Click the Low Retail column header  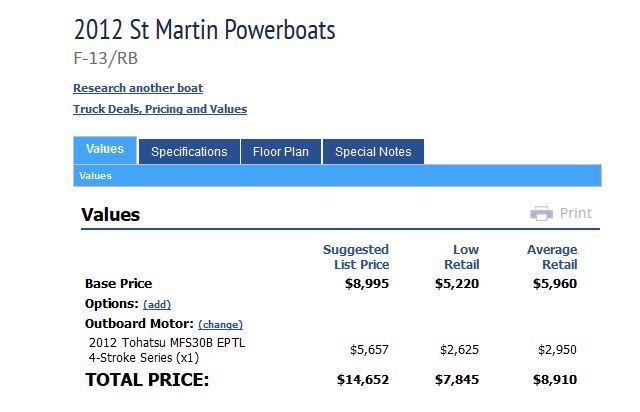click(462, 257)
